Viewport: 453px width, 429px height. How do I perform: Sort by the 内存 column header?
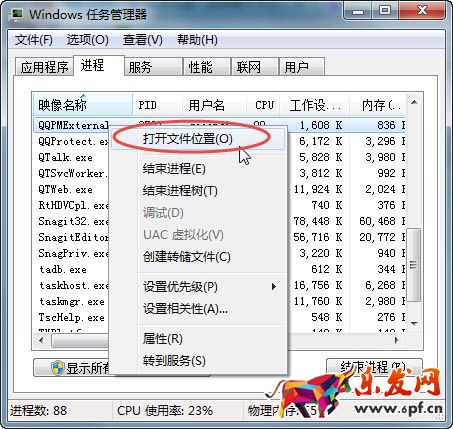[x=378, y=105]
